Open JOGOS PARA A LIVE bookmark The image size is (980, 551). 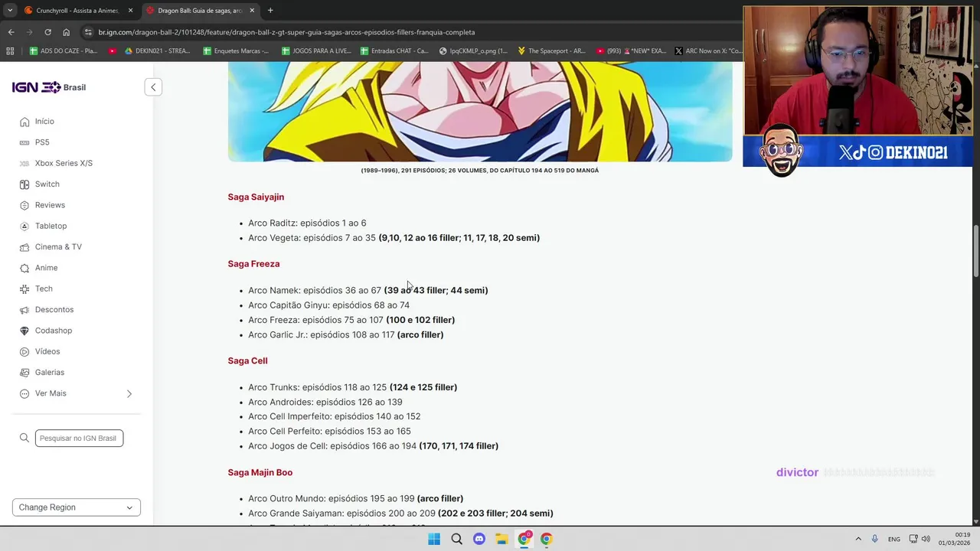(x=316, y=51)
